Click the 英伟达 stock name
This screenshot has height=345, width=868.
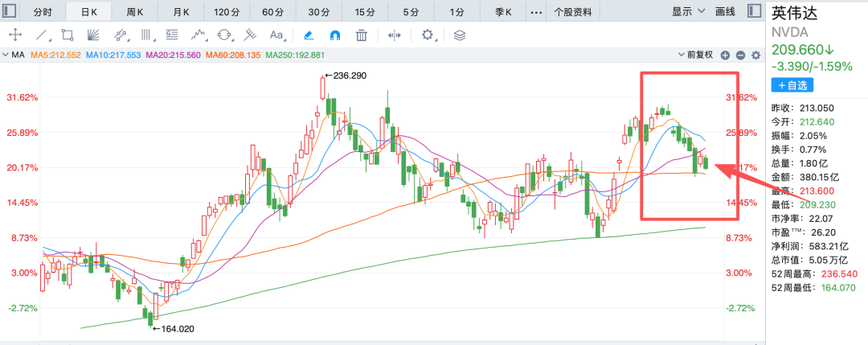pos(794,14)
